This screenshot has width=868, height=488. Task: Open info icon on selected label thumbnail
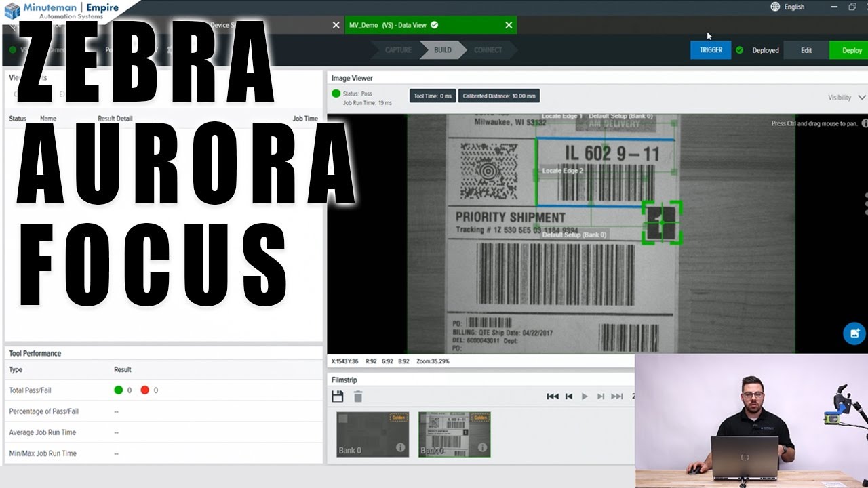[x=481, y=447]
